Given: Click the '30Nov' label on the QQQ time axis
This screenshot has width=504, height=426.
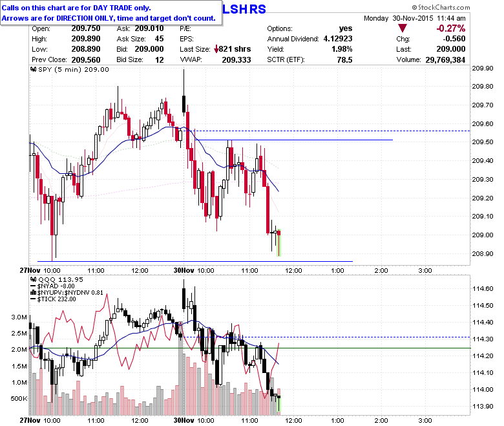Looking at the screenshot, I should [x=184, y=420].
